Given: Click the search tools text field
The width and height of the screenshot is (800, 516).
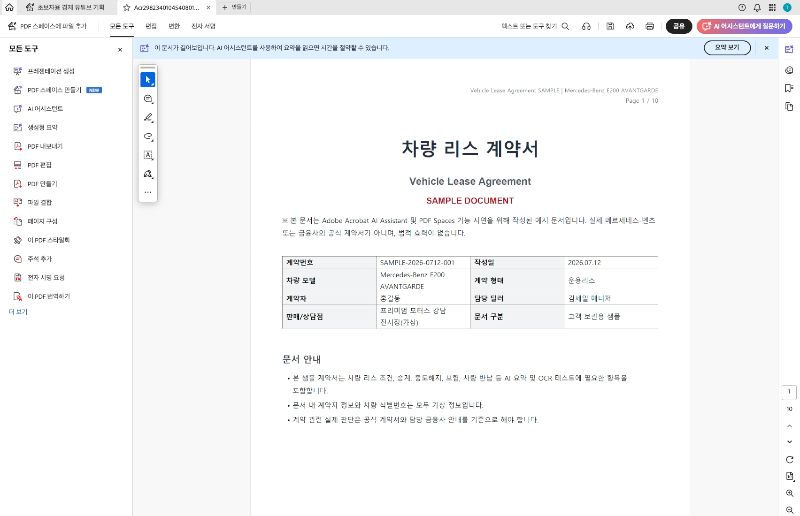Looking at the screenshot, I should click(x=529, y=26).
